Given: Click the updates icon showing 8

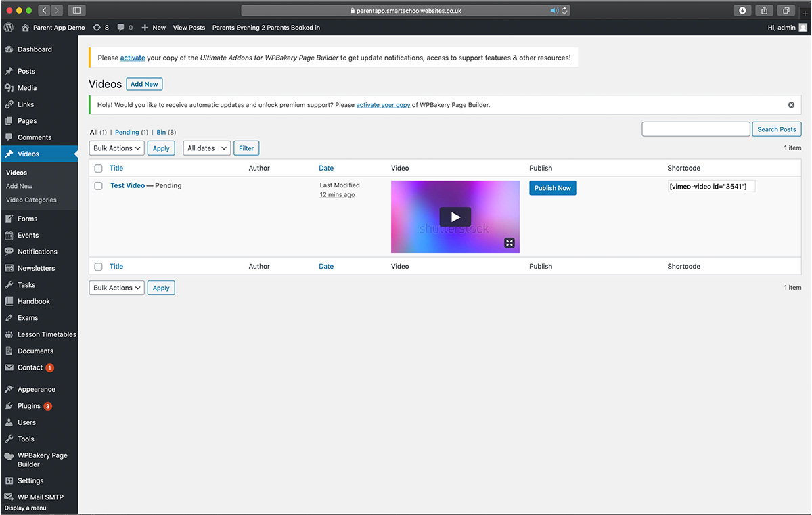Looking at the screenshot, I should click(x=97, y=28).
